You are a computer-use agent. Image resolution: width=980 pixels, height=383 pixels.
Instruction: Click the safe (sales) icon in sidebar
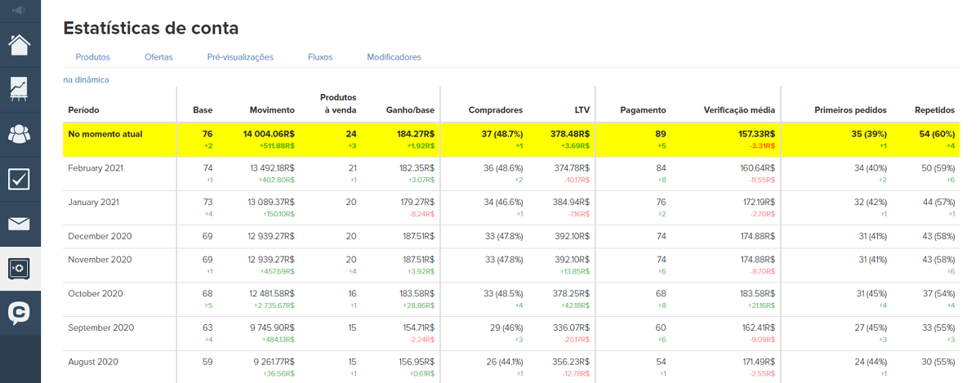pos(20,269)
